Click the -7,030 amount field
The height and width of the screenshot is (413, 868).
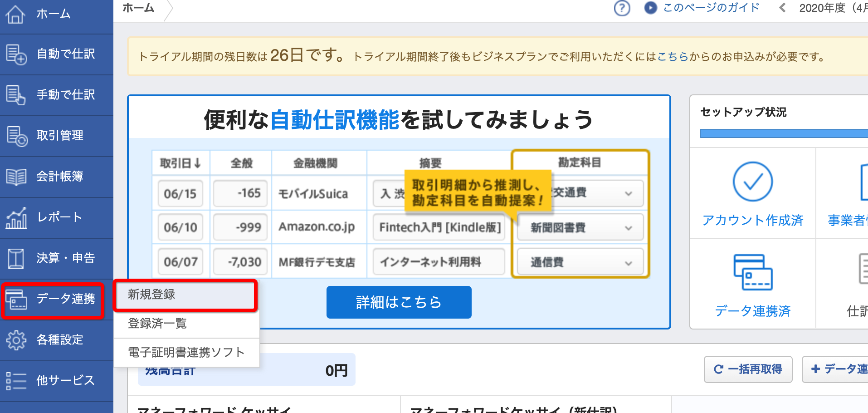pyautogui.click(x=240, y=262)
